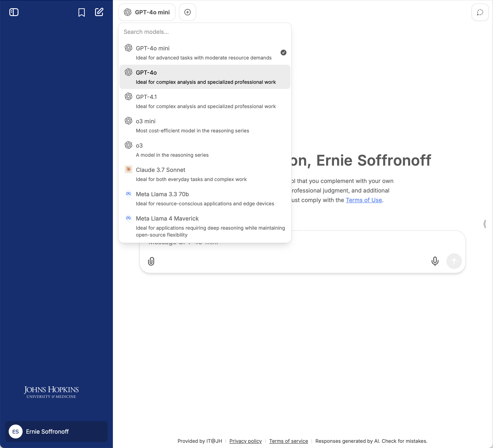Select GPT-4o mini from model list
Image resolution: width=493 pixels, height=448 pixels.
pos(205,53)
